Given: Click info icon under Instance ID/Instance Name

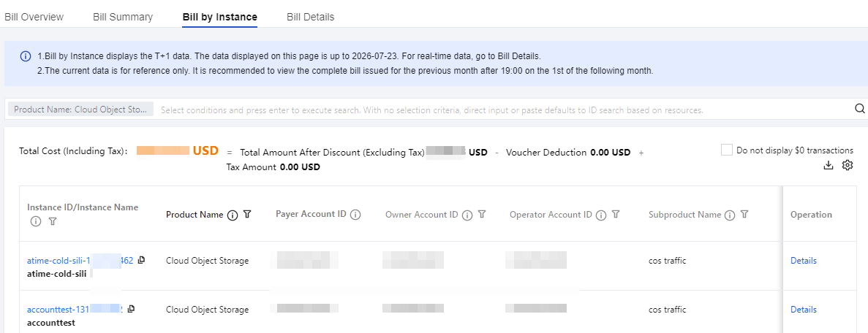Looking at the screenshot, I should click(36, 221).
